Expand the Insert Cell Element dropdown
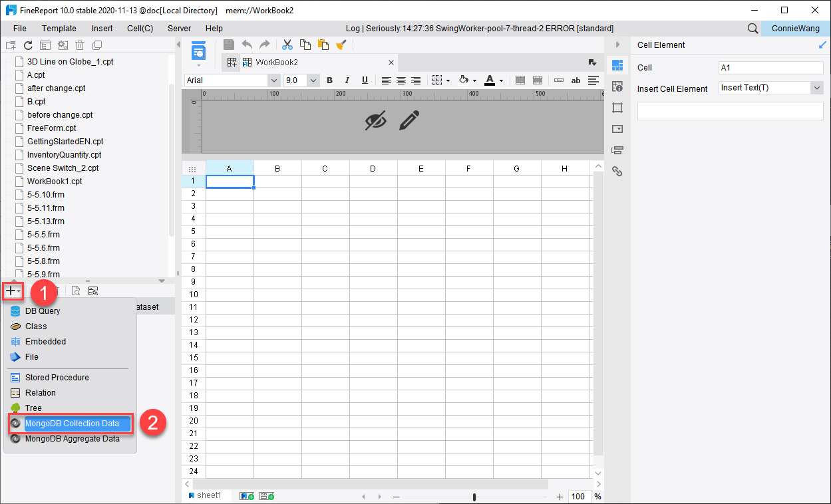The height and width of the screenshot is (504, 831). [x=817, y=87]
